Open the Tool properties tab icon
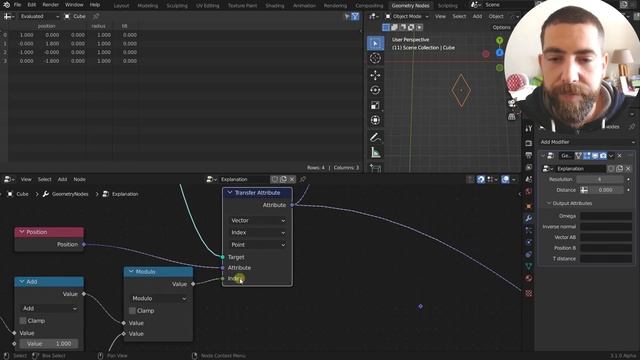This screenshot has height=360, width=640. tap(529, 129)
